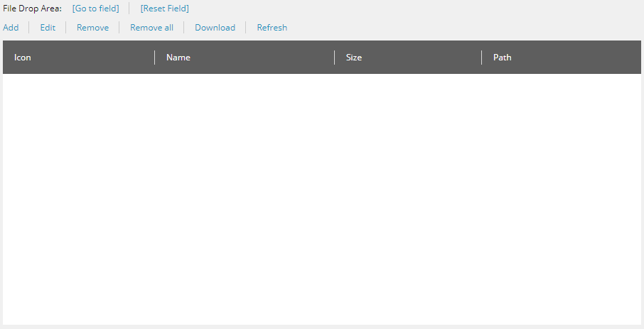
Task: Open the [Go to field] link
Action: click(95, 9)
